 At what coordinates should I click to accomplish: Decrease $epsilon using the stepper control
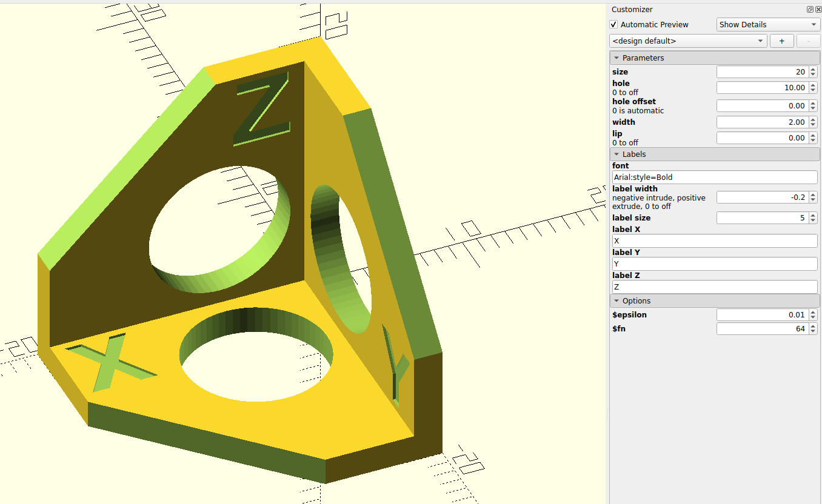pyautogui.click(x=813, y=317)
